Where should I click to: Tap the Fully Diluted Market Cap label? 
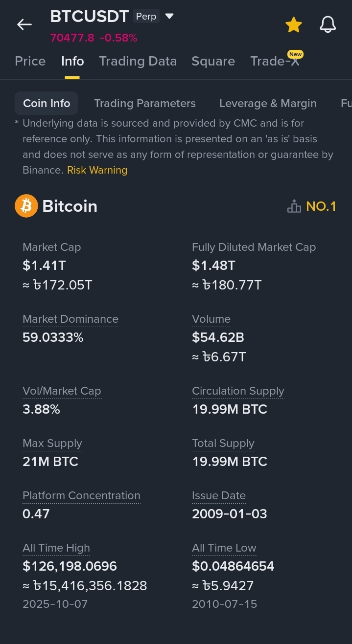(x=254, y=247)
